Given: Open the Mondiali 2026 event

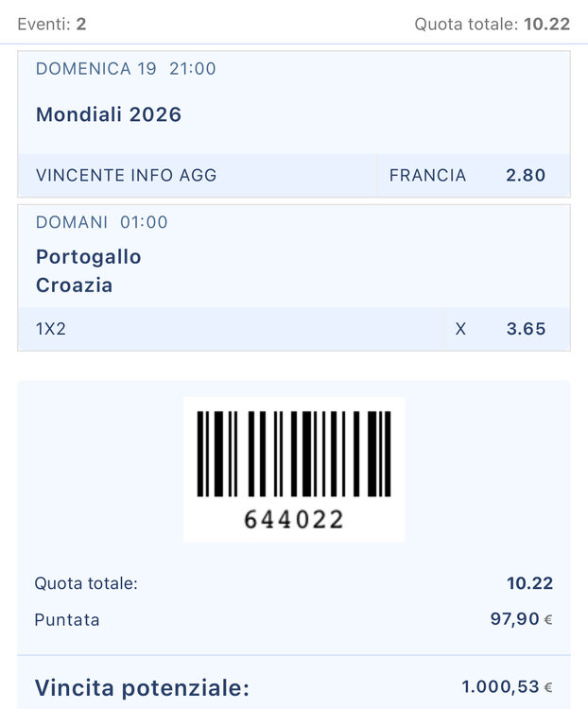Looking at the screenshot, I should pos(109,114).
